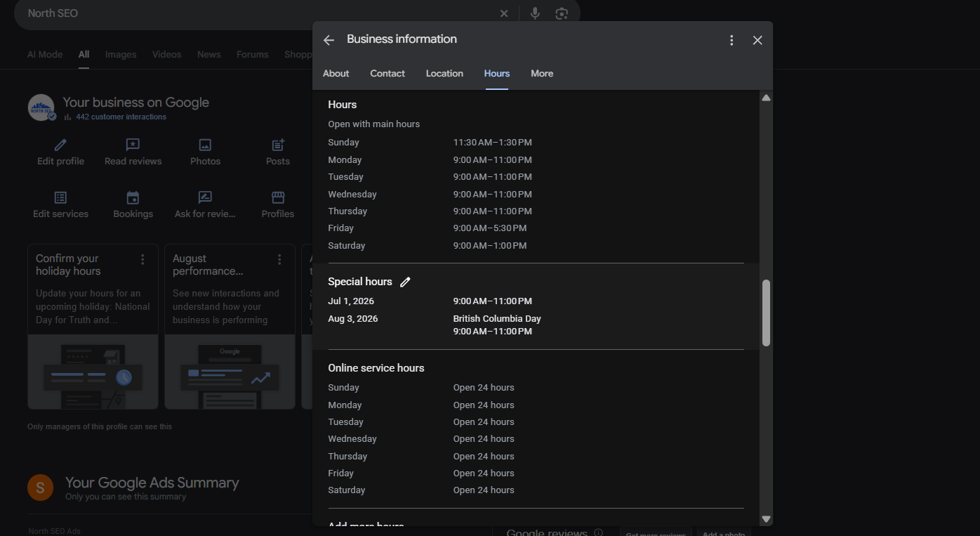Open AI Mode search tab
The image size is (980, 536).
(45, 55)
